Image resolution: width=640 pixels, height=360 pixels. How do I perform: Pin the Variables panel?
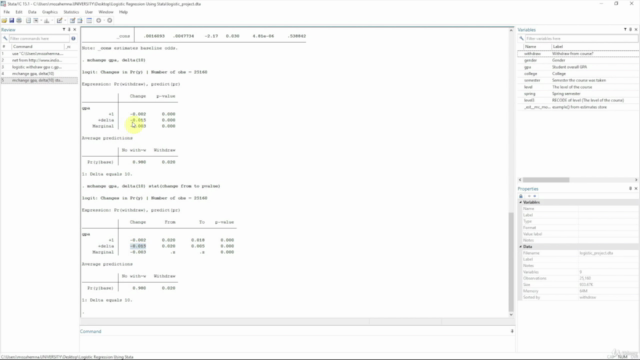click(631, 29)
